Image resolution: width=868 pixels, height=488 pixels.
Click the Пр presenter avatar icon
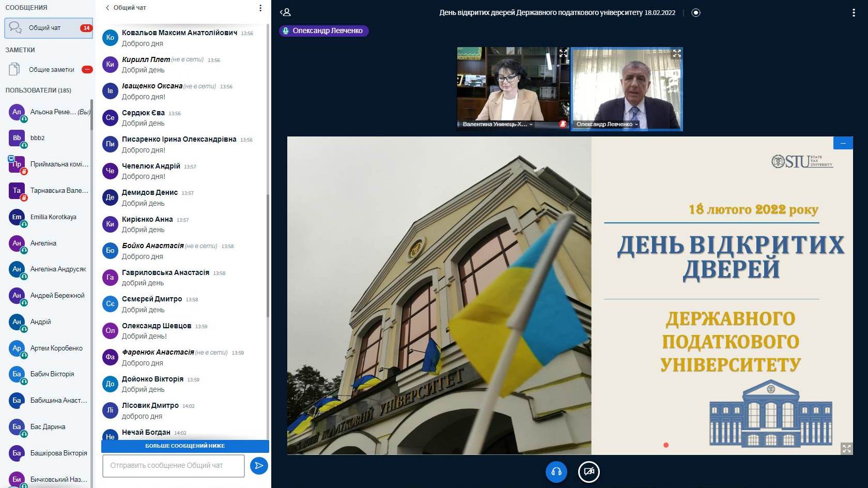pos(17,164)
